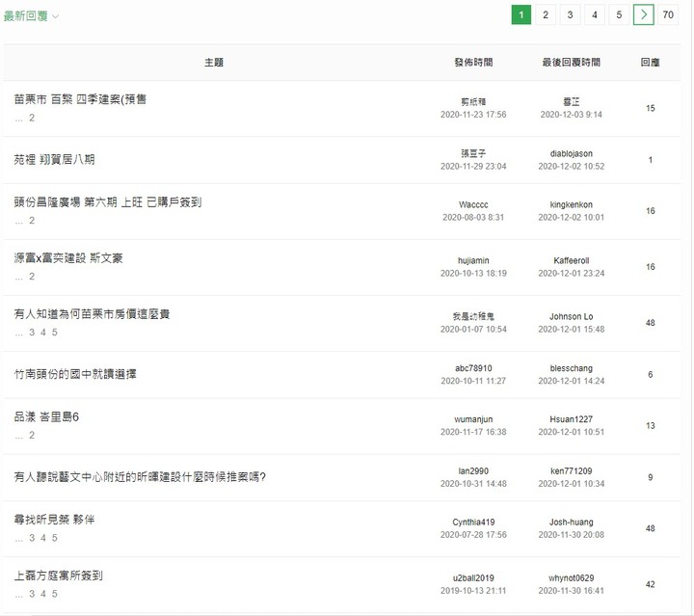Image resolution: width=694 pixels, height=616 pixels.
Task: Click reply count 42 for 上磊方庭寓所簽到
Action: [x=650, y=584]
